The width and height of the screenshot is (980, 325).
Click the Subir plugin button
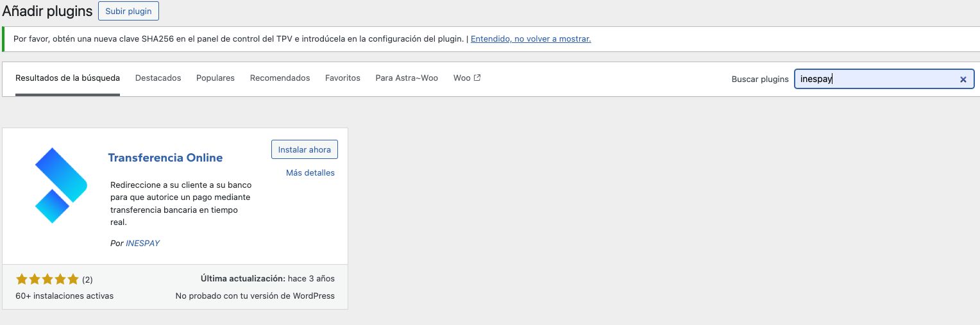128,11
